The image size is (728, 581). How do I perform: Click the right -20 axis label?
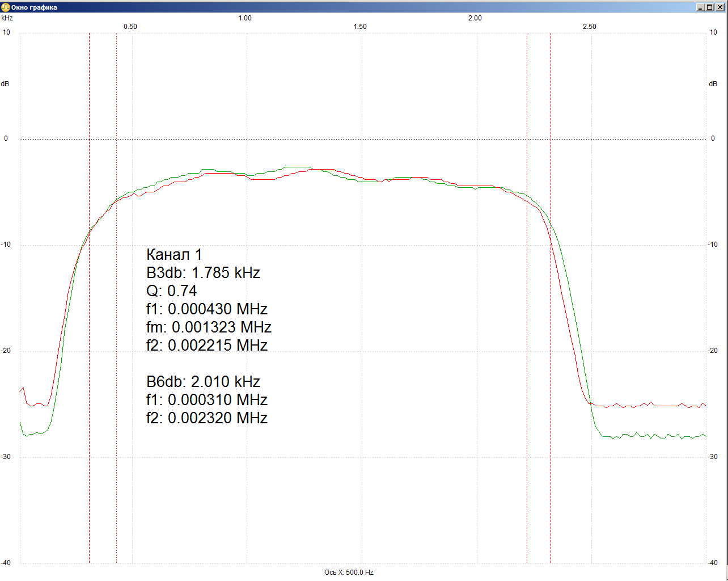point(713,351)
